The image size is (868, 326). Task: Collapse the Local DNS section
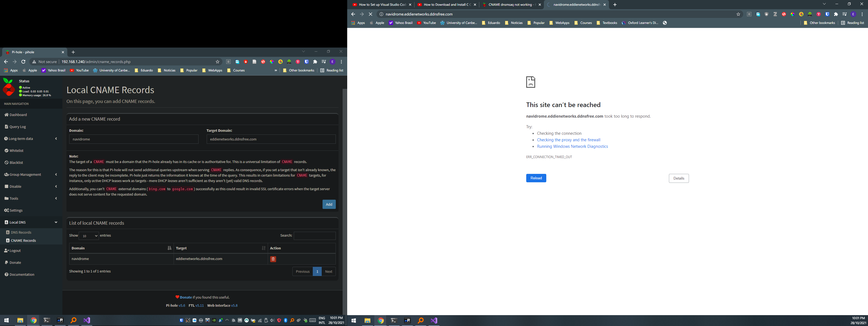point(56,222)
